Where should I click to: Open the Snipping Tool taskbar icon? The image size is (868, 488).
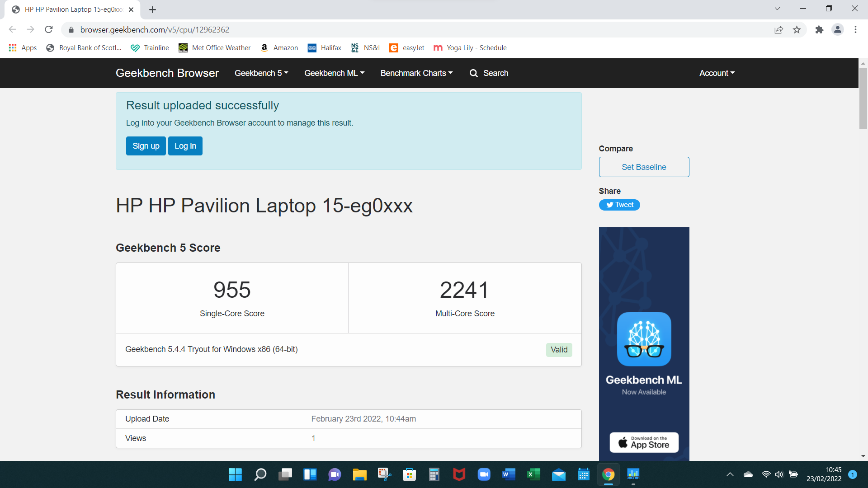pos(384,474)
